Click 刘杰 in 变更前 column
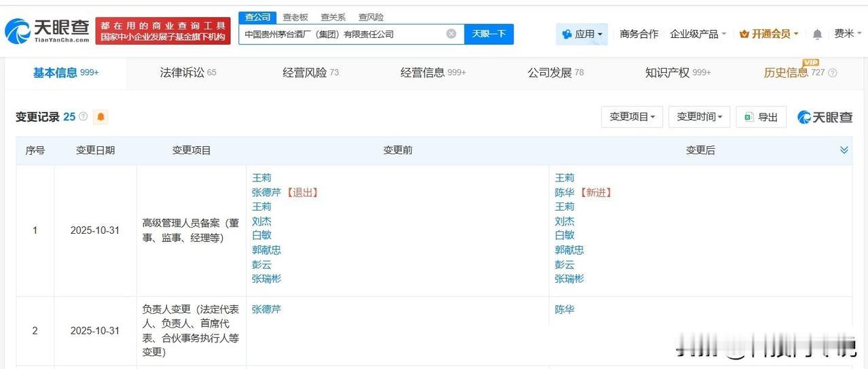 coord(261,221)
